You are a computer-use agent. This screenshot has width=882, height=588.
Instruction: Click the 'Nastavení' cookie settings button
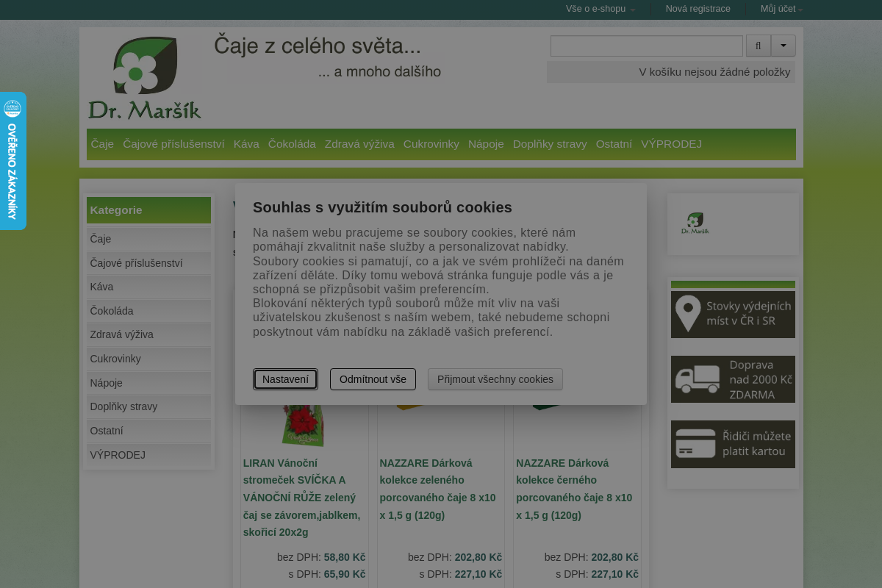pos(285,379)
